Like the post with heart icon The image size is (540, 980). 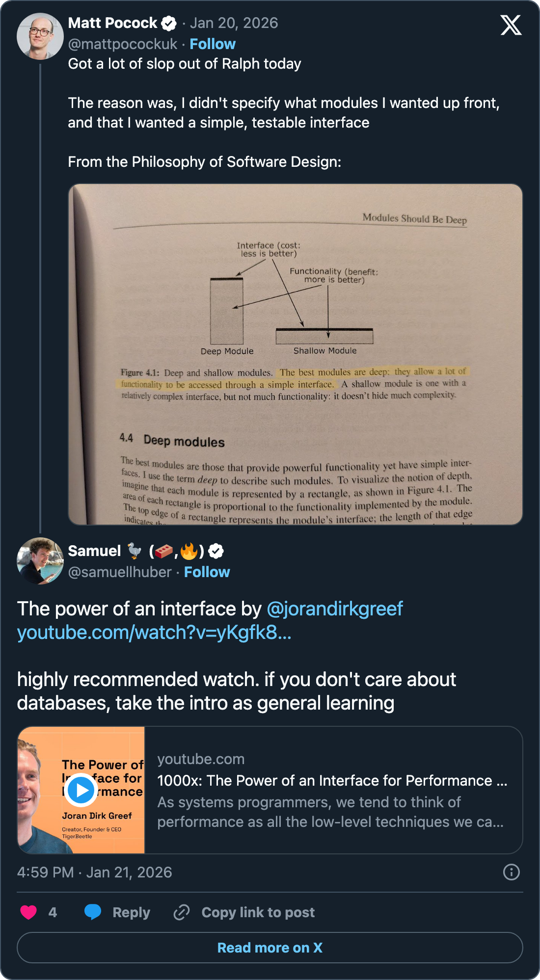28,912
